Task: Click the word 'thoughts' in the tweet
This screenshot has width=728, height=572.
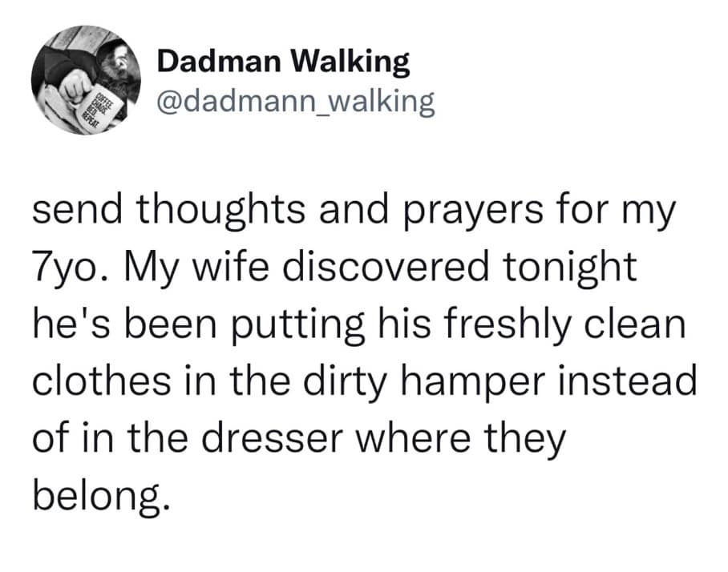Action: click(220, 211)
